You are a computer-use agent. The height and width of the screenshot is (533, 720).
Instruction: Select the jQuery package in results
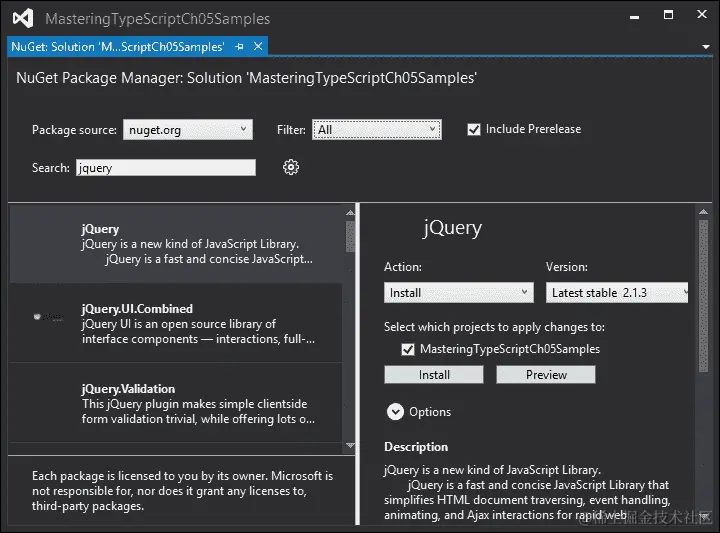[176, 244]
